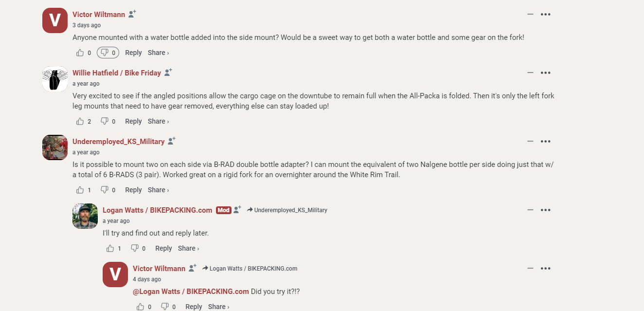
Task: Follow Logan Watts via add-person icon
Action: point(237,210)
